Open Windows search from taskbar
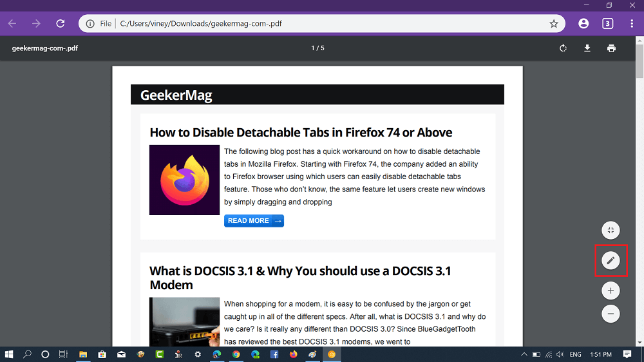This screenshot has width=644, height=362. tap(27, 354)
